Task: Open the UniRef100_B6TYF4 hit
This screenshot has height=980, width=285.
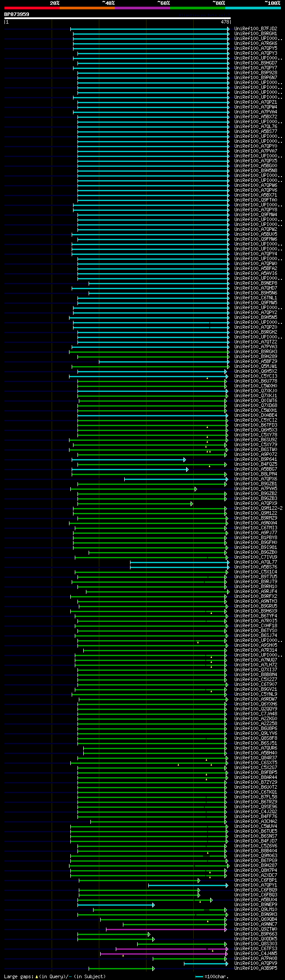Action: pos(256,616)
